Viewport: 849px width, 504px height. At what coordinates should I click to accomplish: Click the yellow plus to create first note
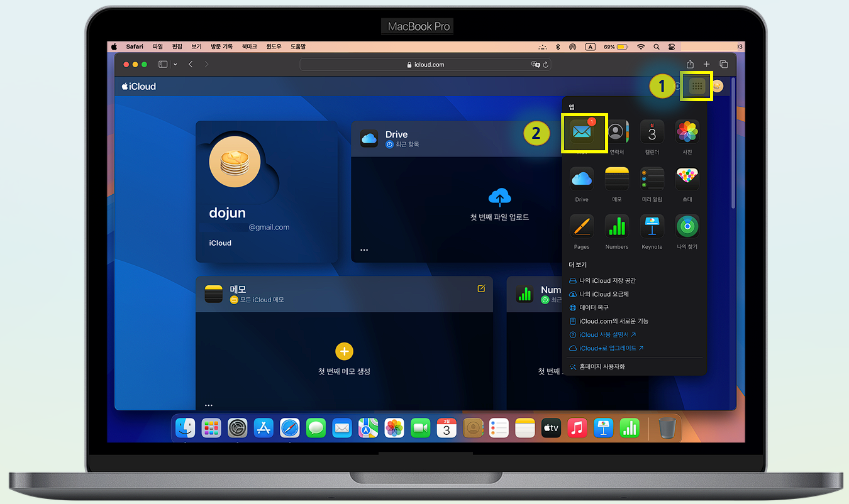(x=344, y=351)
